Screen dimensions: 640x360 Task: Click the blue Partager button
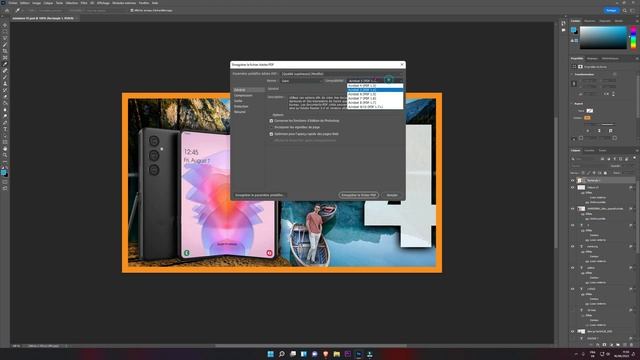point(611,11)
